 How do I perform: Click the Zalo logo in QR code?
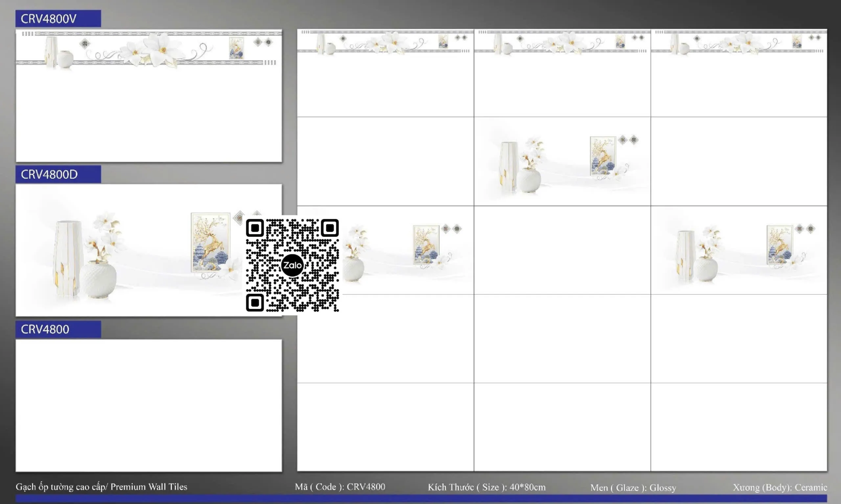pyautogui.click(x=292, y=265)
